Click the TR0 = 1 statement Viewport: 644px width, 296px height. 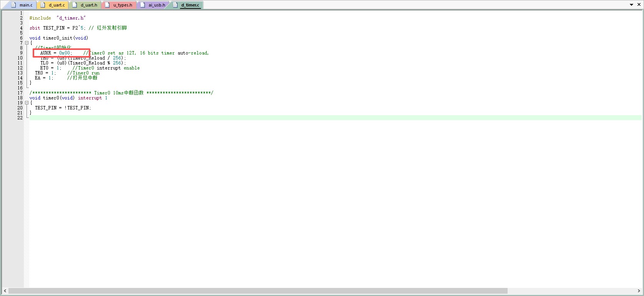pos(45,73)
